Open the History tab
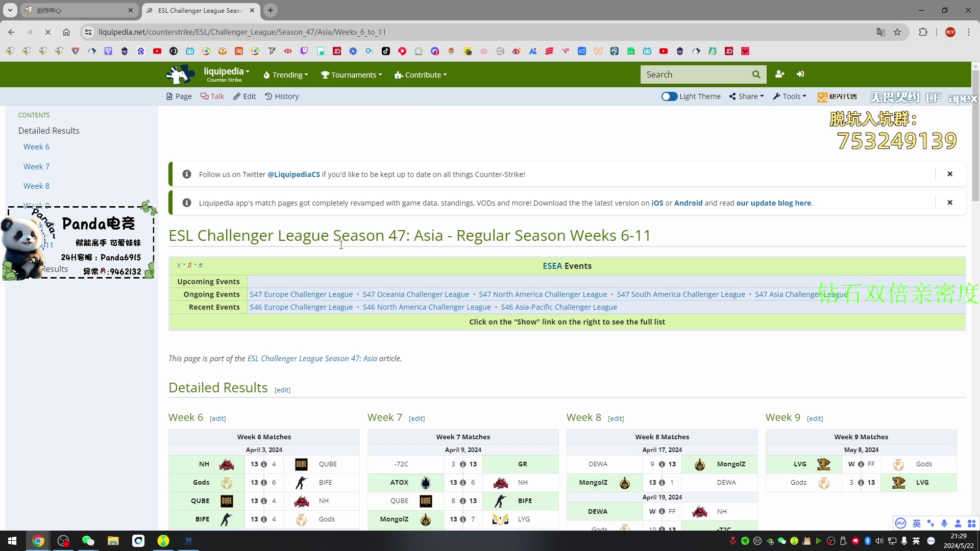The height and width of the screenshot is (551, 980). coord(285,96)
